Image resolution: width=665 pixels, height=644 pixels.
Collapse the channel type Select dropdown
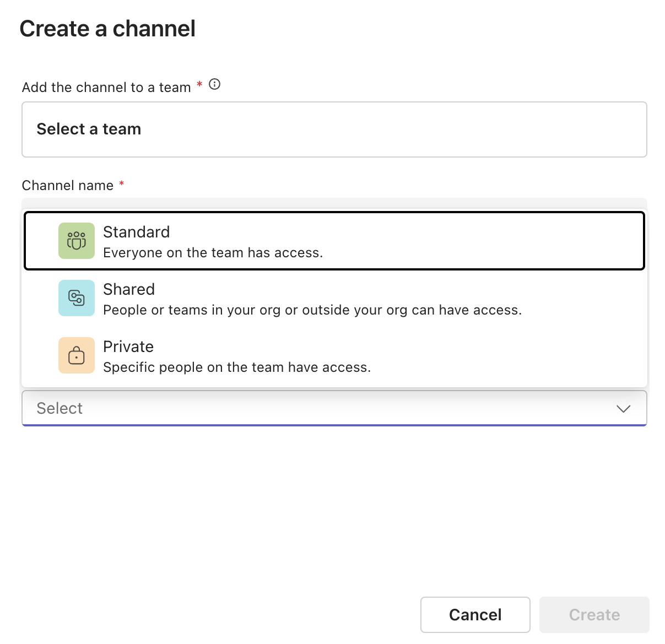[334, 408]
